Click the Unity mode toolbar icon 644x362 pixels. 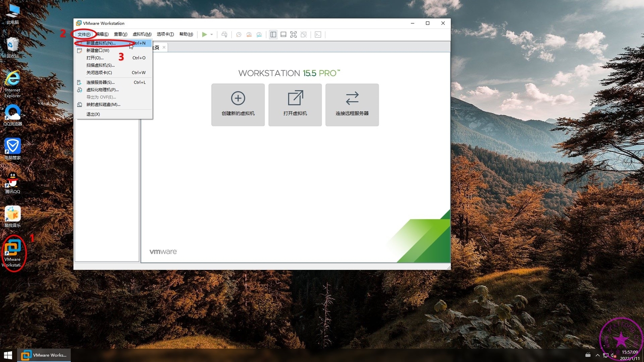pyautogui.click(x=304, y=34)
